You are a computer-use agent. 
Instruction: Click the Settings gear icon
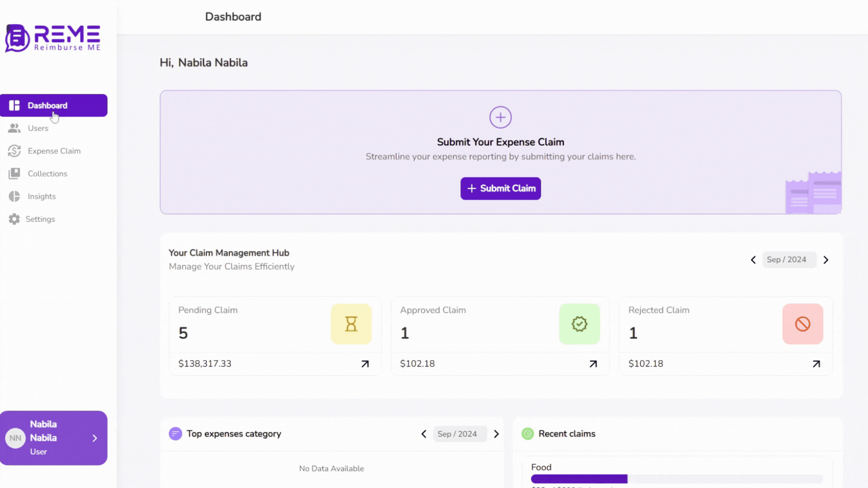coord(14,219)
